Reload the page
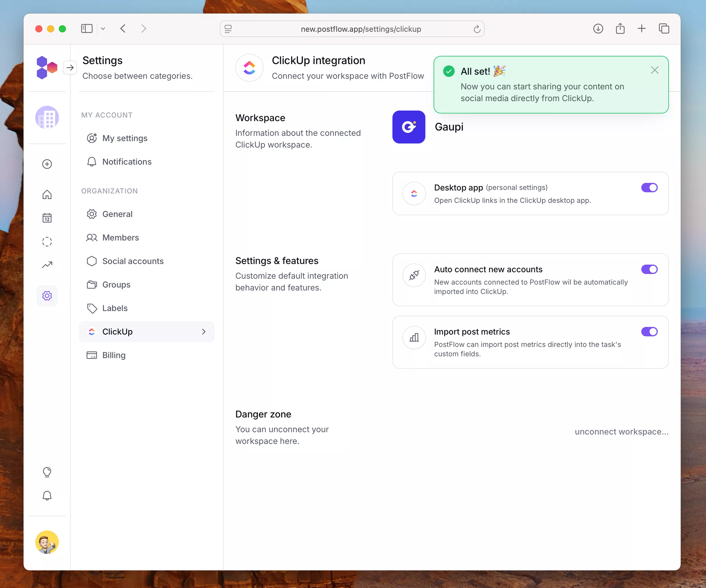The height and width of the screenshot is (588, 706). (477, 29)
